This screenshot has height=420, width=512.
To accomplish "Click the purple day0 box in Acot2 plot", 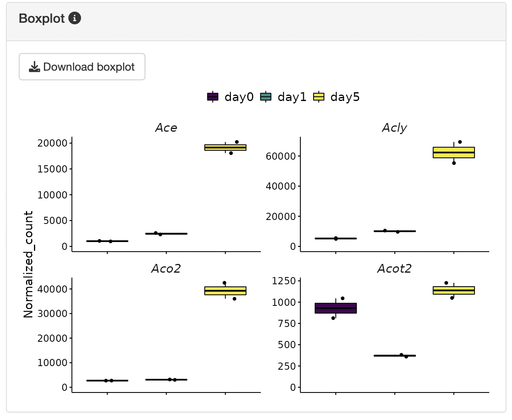I will (335, 308).
